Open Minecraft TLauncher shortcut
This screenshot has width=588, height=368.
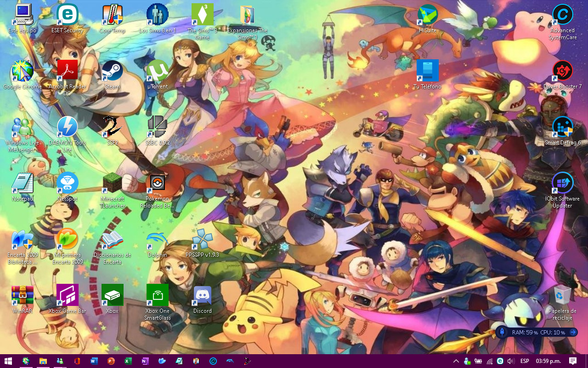[x=113, y=190]
